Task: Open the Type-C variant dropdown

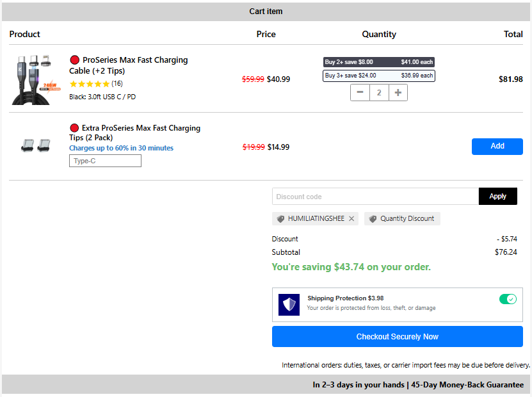Action: click(x=105, y=161)
